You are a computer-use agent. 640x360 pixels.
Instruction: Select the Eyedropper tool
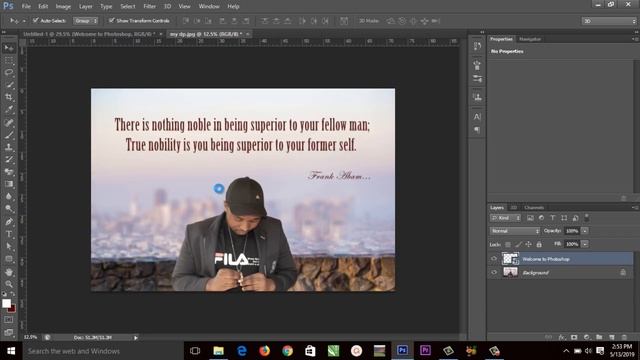point(9,110)
